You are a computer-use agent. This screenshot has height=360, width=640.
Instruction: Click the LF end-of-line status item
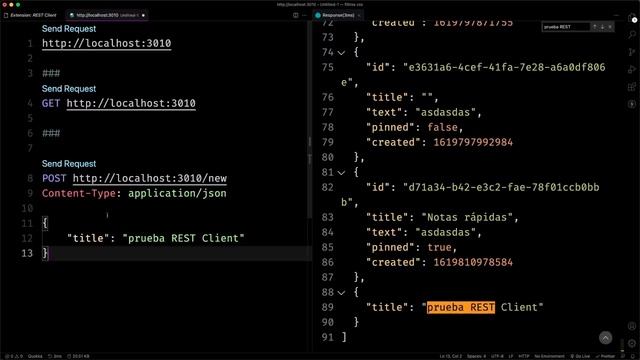(511, 356)
